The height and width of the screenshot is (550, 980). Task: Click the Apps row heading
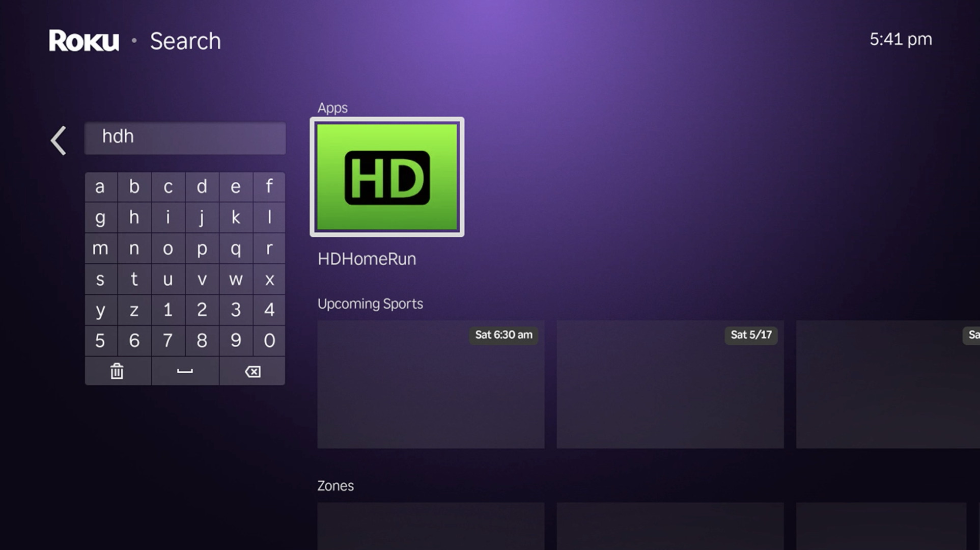tap(332, 108)
